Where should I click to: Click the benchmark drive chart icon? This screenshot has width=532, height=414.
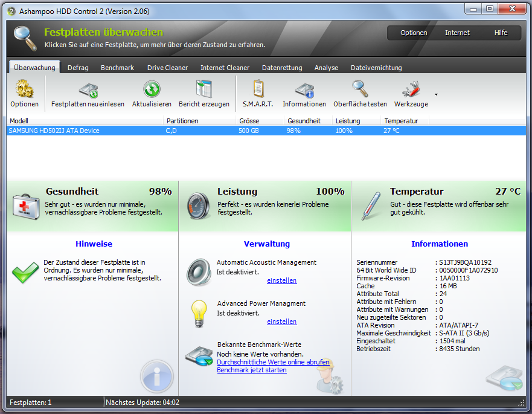click(x=199, y=355)
